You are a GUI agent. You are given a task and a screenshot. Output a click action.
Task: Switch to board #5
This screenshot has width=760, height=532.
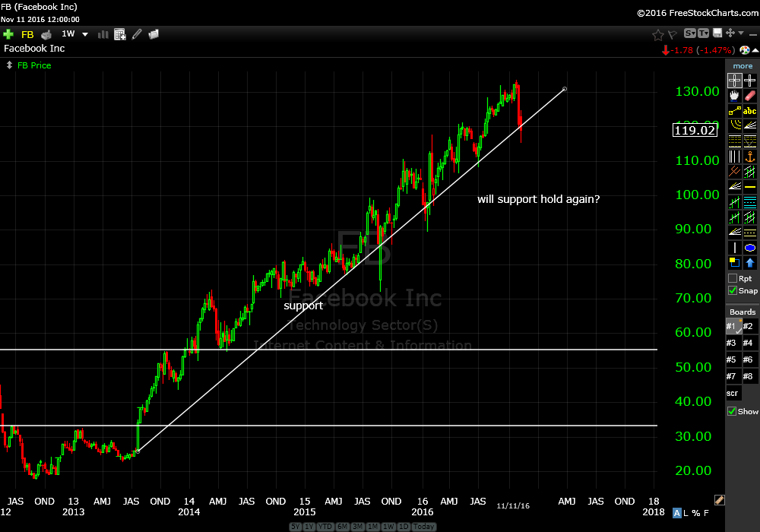(x=731, y=359)
